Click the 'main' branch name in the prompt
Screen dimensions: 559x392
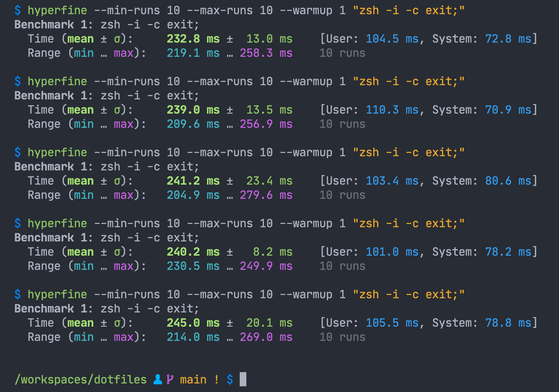point(193,380)
